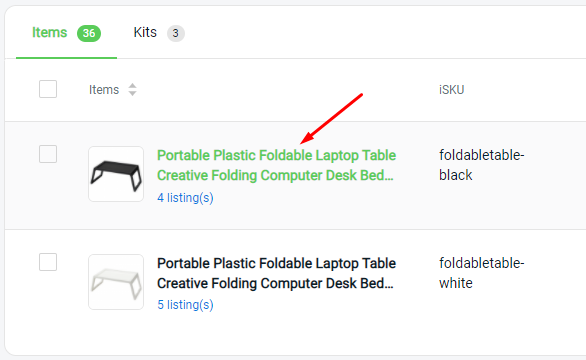
Task: Sort Items ascending with the up arrow
Action: [132, 86]
